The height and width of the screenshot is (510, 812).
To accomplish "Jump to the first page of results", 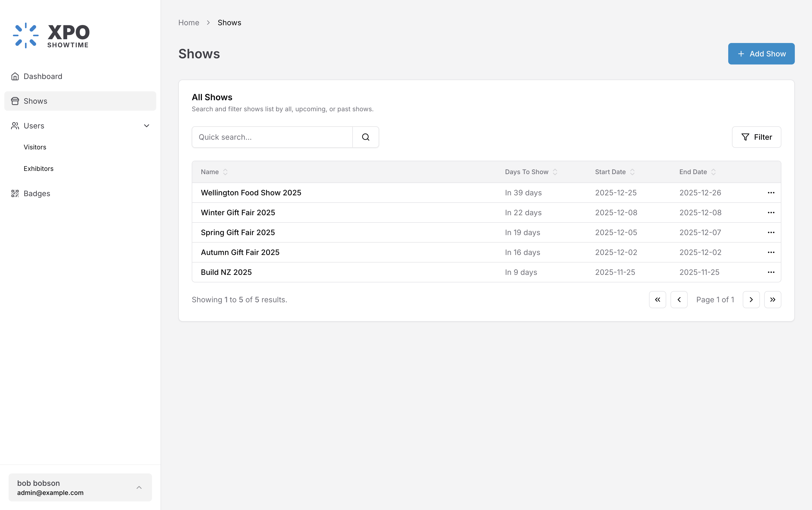I will click(x=657, y=300).
